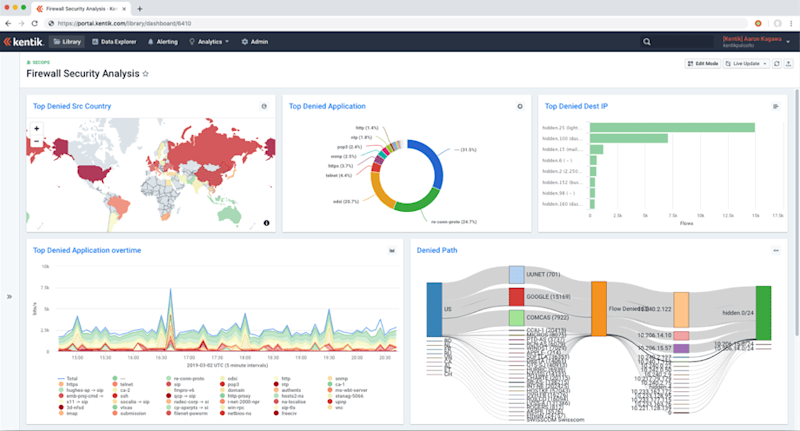Click the COMCAS (7922) green node
The image size is (800, 431).
516,318
